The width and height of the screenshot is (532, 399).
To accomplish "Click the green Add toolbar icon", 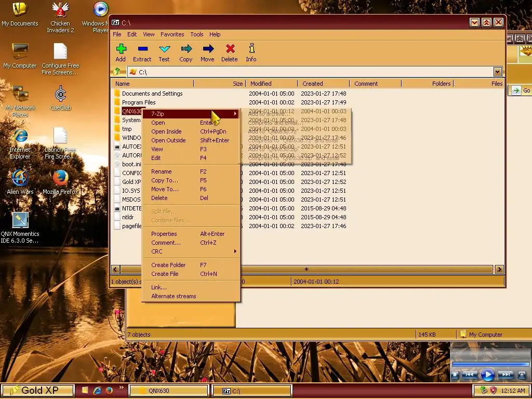I will coord(121,49).
